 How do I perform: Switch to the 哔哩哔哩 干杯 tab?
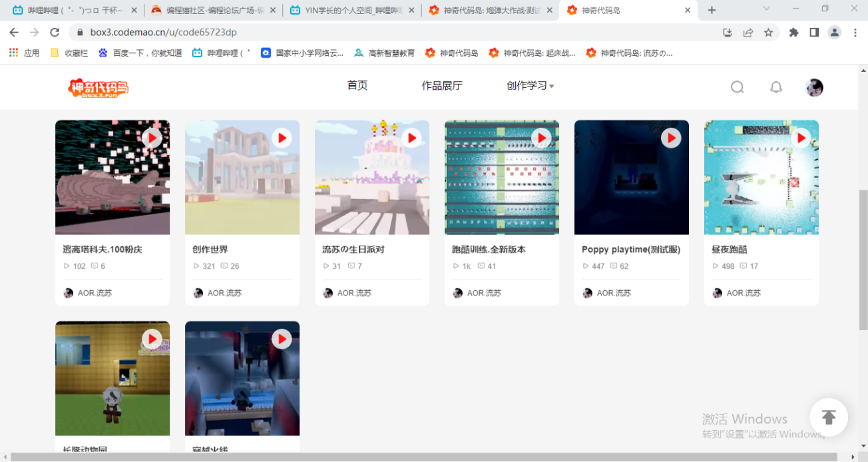75,10
